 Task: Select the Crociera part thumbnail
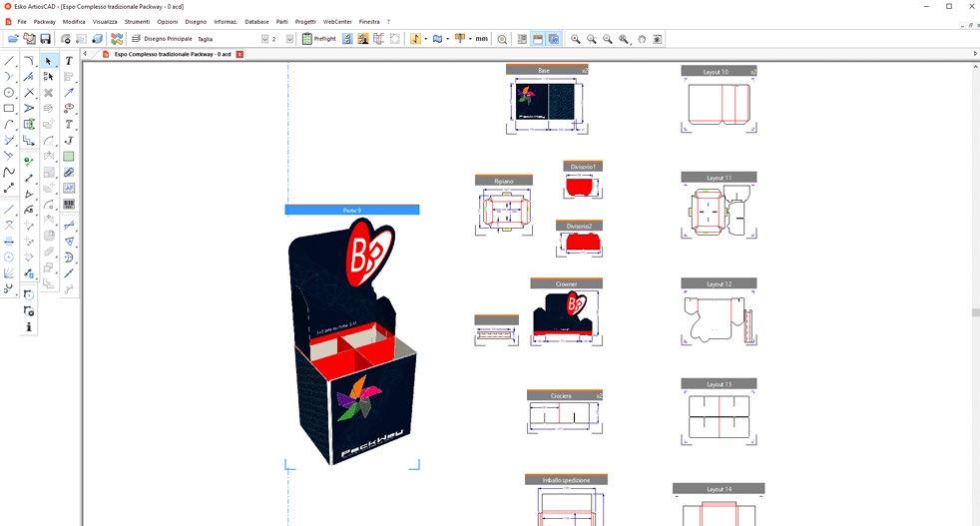tap(565, 412)
